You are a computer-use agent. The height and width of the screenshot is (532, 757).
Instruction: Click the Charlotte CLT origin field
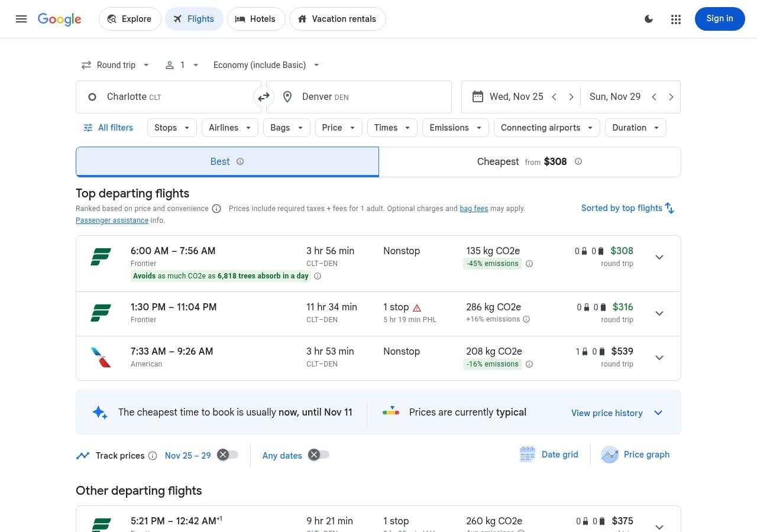point(169,97)
